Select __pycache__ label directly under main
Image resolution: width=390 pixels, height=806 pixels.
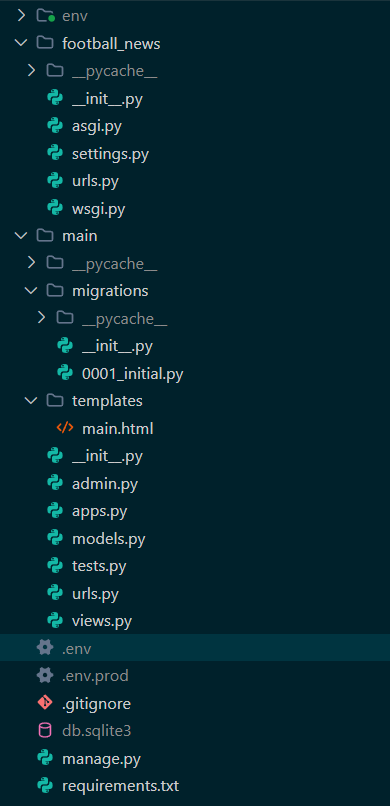click(115, 264)
